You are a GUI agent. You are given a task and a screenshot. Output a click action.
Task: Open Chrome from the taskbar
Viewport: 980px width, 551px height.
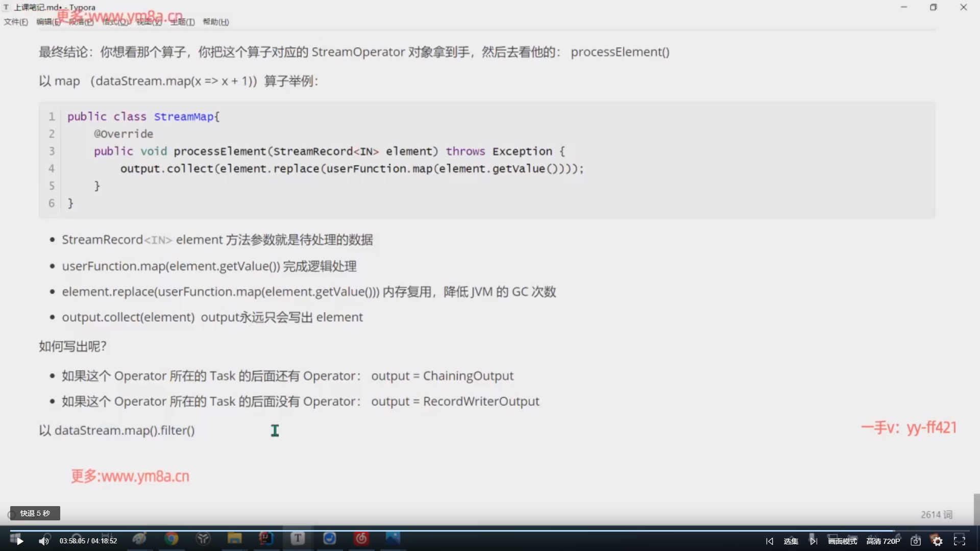tap(171, 538)
